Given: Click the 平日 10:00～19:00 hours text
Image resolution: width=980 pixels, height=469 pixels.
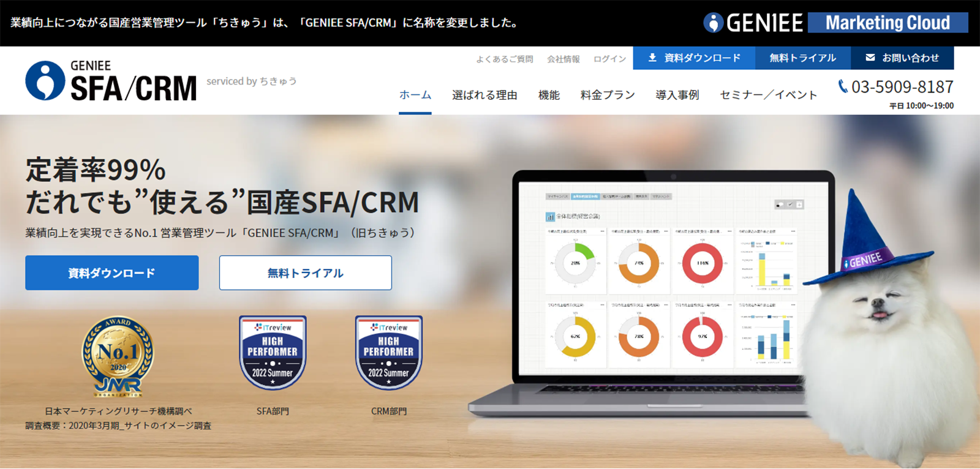Looking at the screenshot, I should pos(922,105).
